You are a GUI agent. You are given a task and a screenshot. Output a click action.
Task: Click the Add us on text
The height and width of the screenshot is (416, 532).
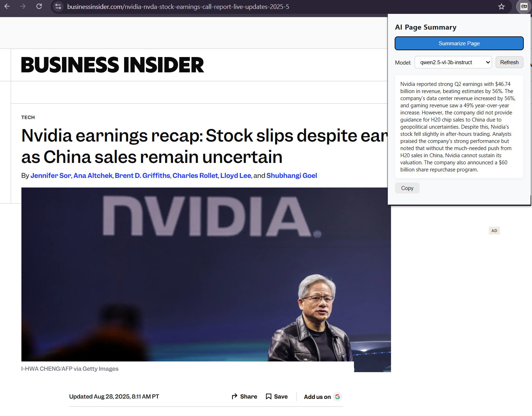tap(317, 397)
